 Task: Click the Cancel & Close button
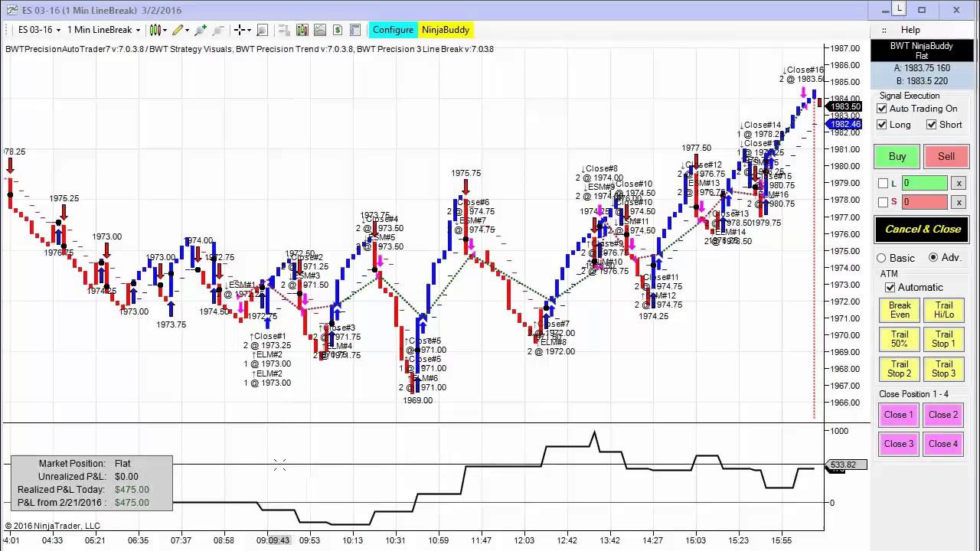click(x=923, y=229)
